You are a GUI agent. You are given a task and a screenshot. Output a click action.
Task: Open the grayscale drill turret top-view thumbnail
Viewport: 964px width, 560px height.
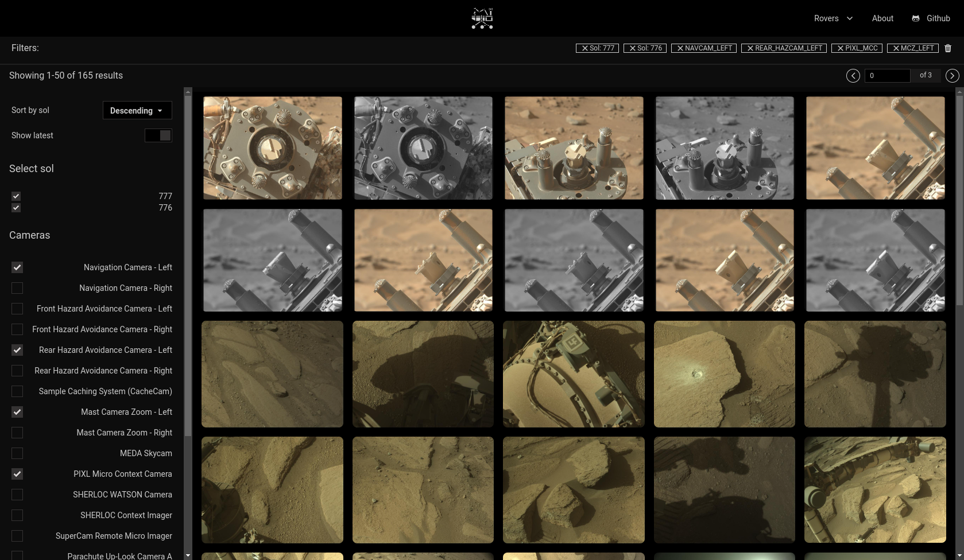click(423, 148)
